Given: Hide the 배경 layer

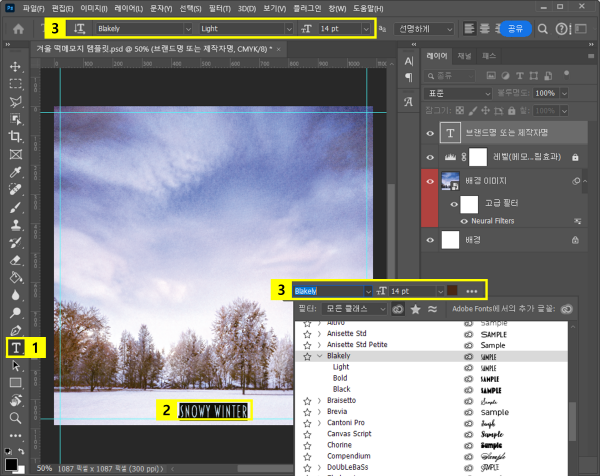Looking at the screenshot, I should [430, 240].
